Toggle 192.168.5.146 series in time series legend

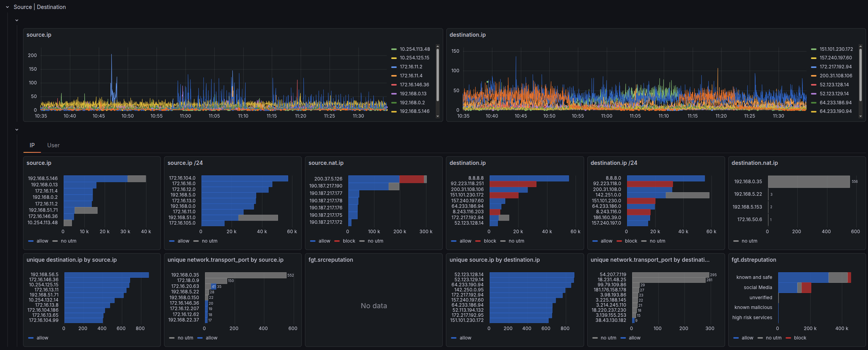point(414,111)
